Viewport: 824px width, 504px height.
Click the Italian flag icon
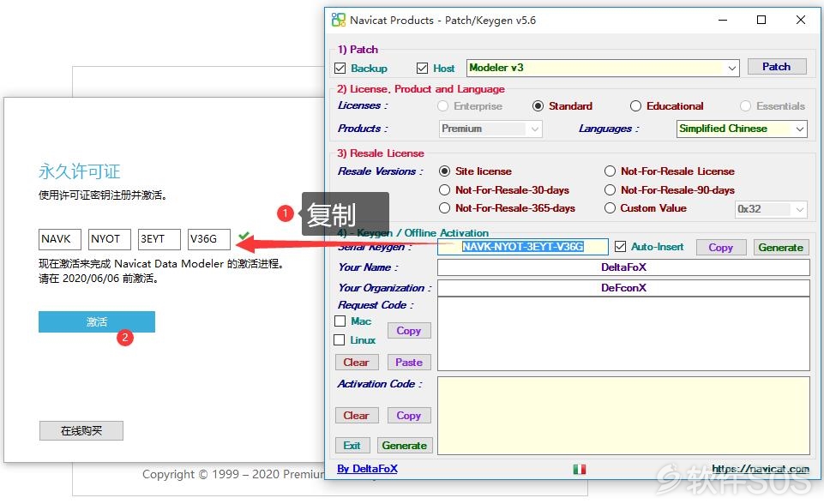(579, 469)
